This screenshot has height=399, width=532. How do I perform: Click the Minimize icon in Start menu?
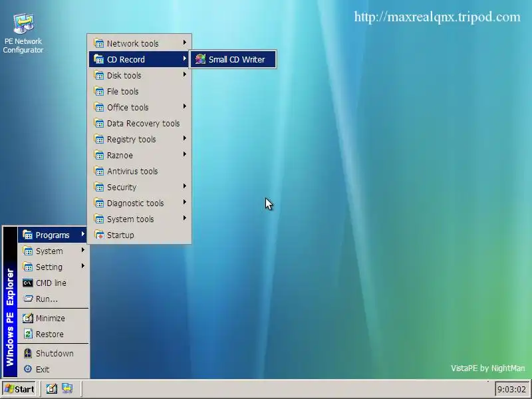pos(27,318)
